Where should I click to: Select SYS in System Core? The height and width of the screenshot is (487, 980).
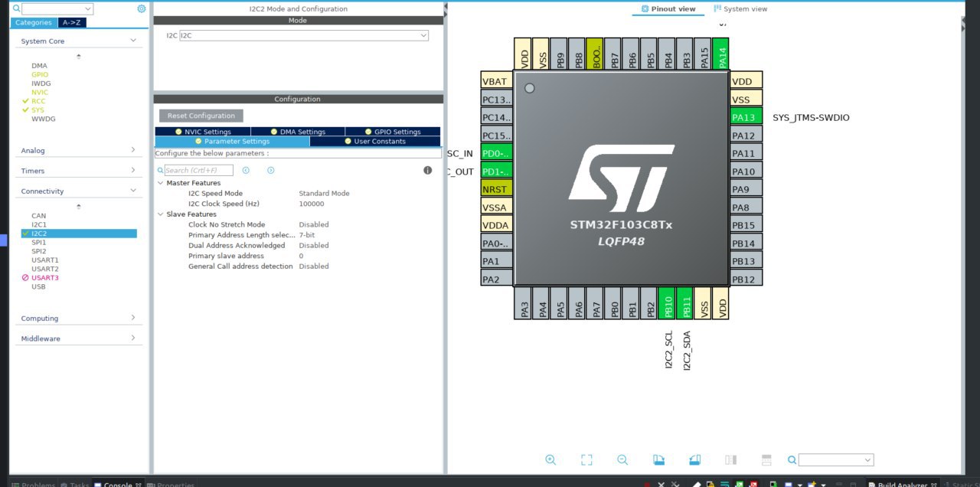38,110
